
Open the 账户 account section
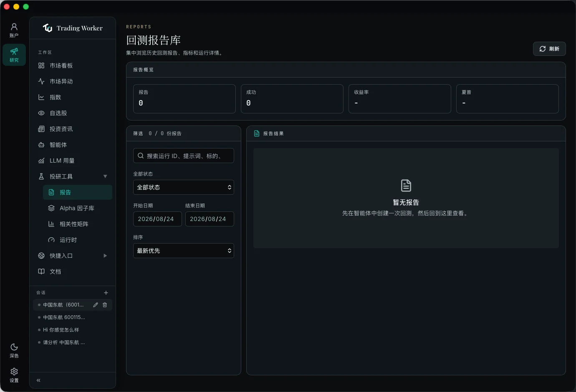point(14,30)
